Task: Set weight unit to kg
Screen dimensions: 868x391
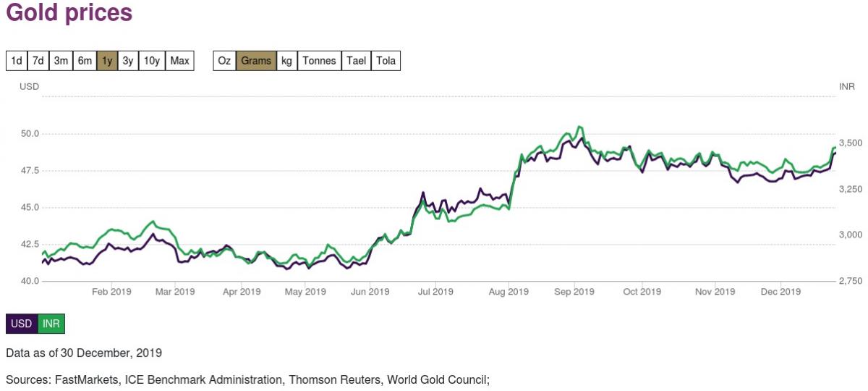Action: pyautogui.click(x=287, y=61)
